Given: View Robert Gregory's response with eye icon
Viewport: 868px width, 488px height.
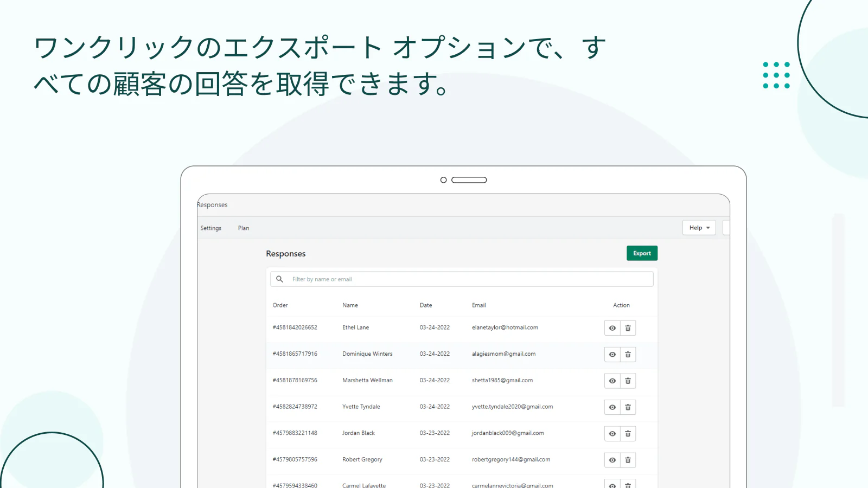Looking at the screenshot, I should pos(612,460).
